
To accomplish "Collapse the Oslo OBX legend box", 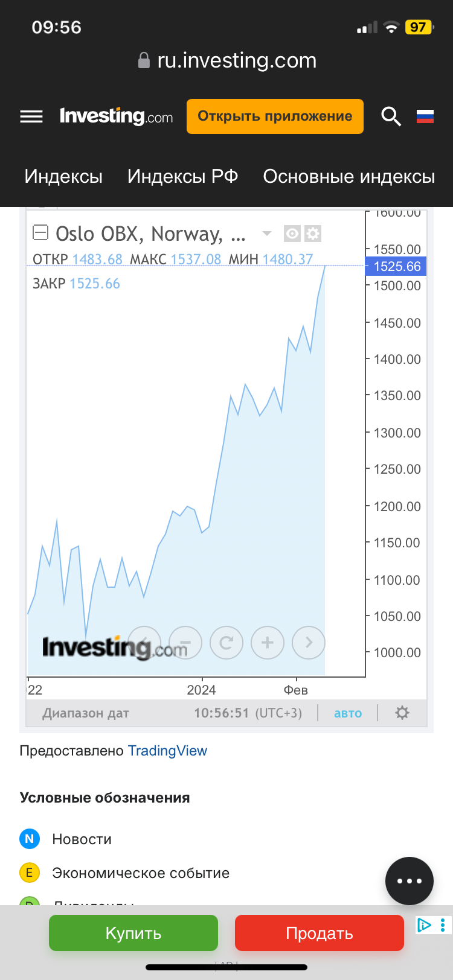I will coord(40,232).
